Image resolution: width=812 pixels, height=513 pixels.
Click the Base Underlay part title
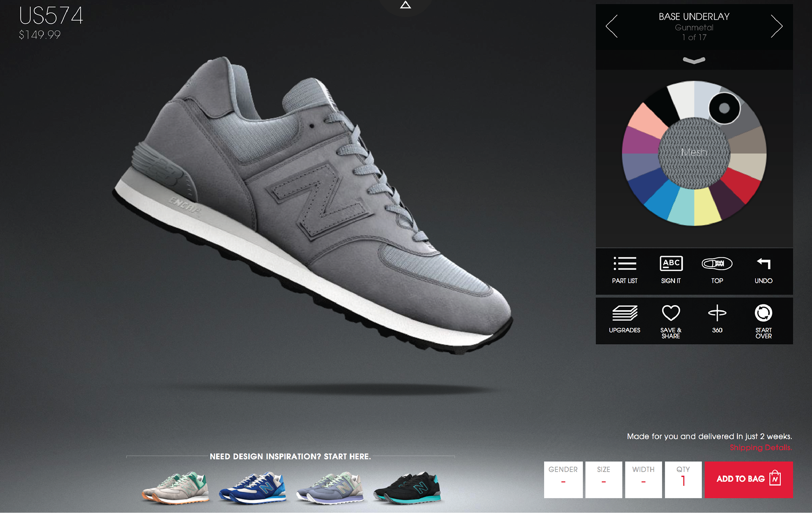(x=694, y=17)
